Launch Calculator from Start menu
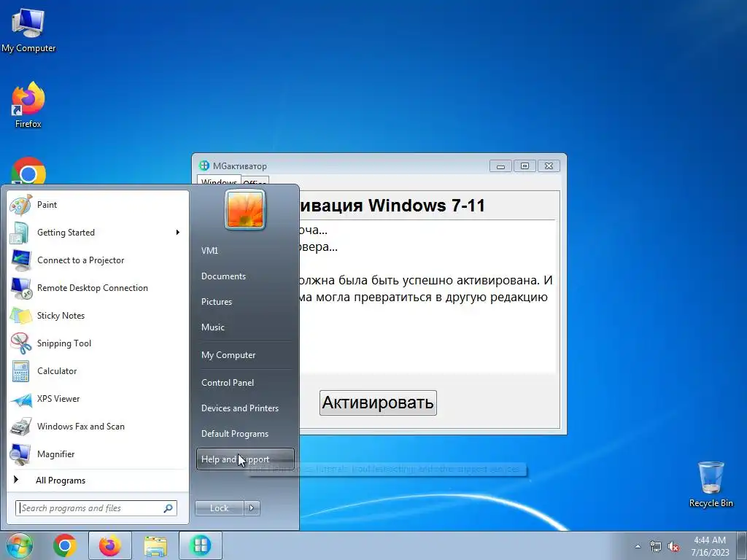The image size is (747, 560). click(57, 371)
